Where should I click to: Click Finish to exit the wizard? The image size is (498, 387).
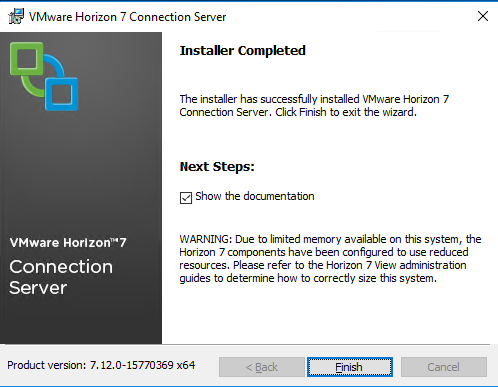[x=350, y=367]
